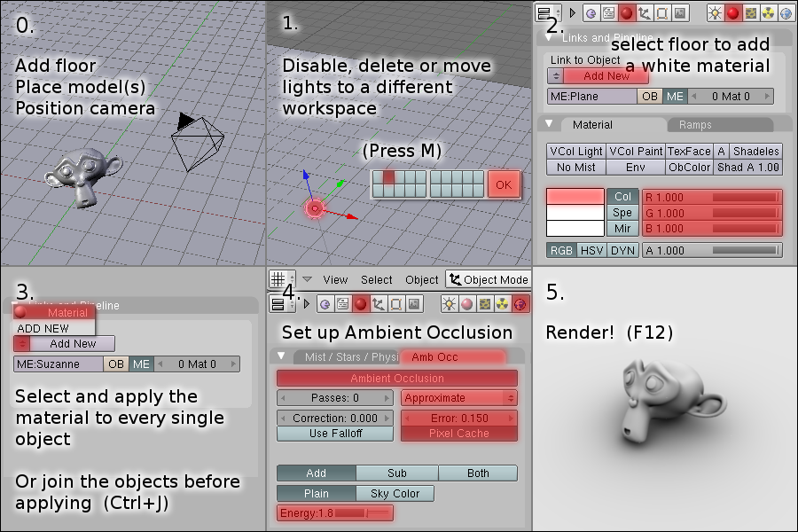Image resolution: width=798 pixels, height=532 pixels.
Task: Adjust the R 1.000 color slider
Action: coord(712,198)
